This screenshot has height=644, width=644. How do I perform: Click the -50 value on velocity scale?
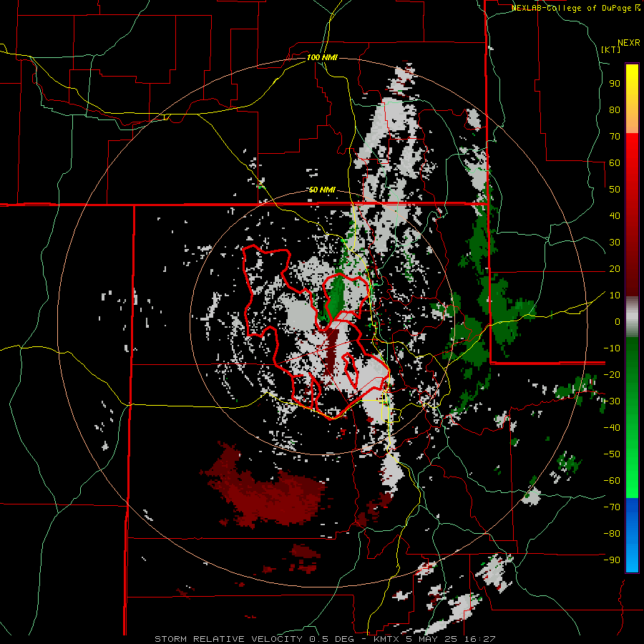click(x=612, y=454)
